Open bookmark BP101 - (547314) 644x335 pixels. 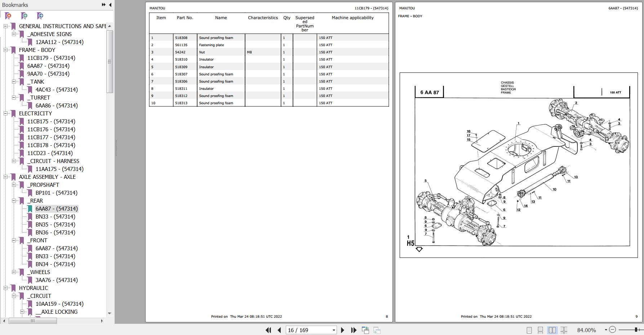tap(57, 193)
